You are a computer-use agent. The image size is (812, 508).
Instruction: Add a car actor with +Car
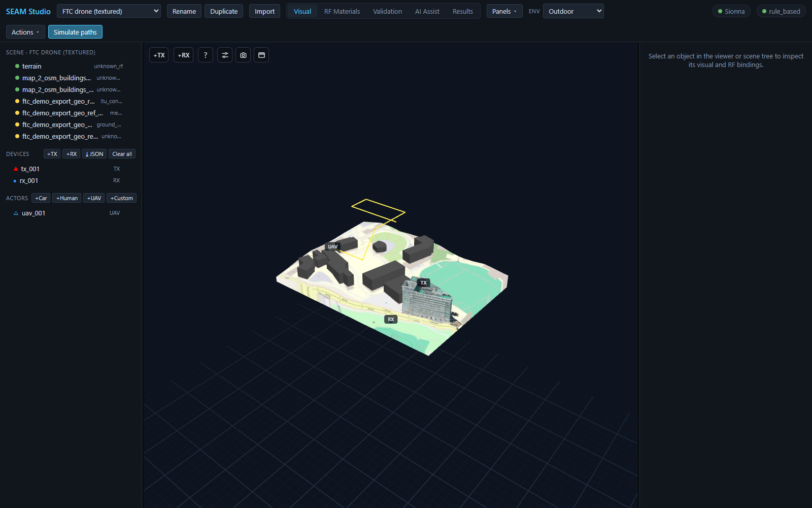pyautogui.click(x=41, y=198)
